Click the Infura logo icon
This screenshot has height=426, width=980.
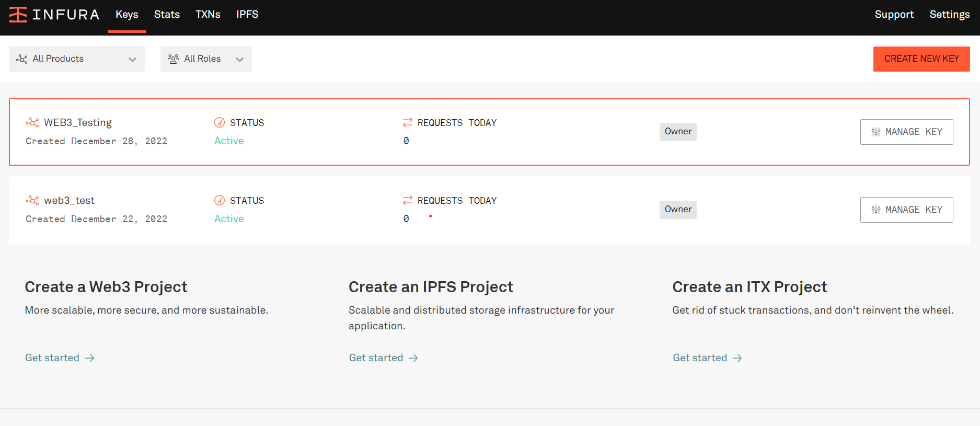click(x=18, y=15)
